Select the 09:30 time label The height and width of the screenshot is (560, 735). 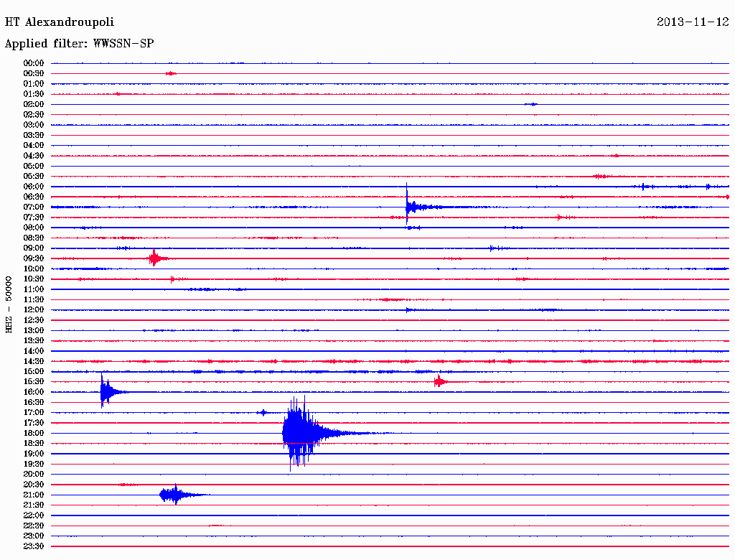tap(34, 258)
